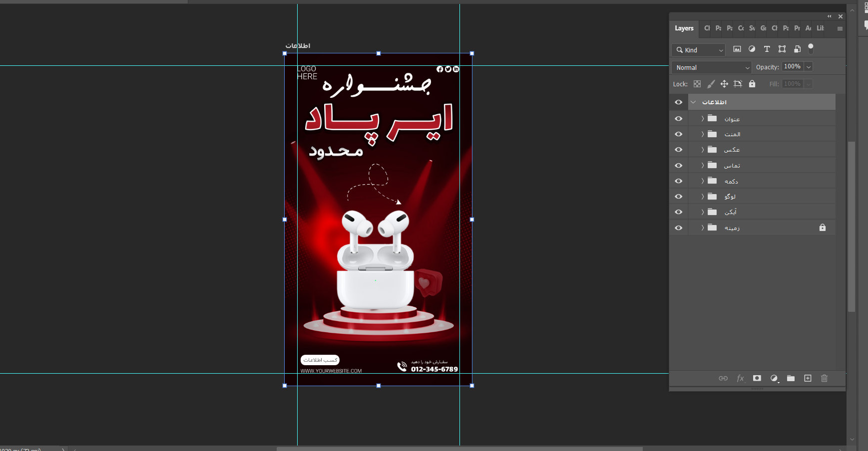868x451 pixels.
Task: Collapse the اطلاعات parent group
Action: (x=693, y=102)
